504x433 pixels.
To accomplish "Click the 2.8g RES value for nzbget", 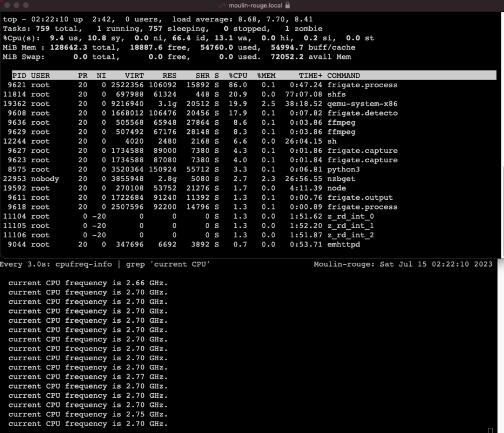I will coord(167,179).
